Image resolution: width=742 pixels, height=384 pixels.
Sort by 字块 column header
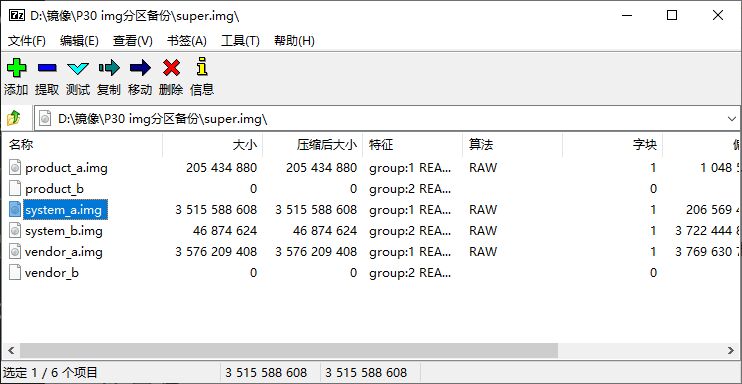click(x=613, y=144)
